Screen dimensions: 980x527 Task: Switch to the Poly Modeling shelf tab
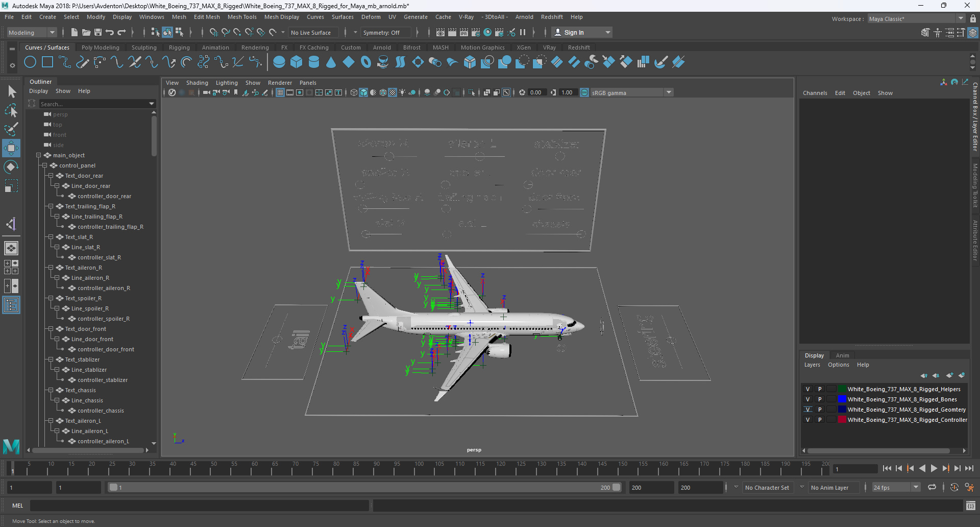pos(101,47)
